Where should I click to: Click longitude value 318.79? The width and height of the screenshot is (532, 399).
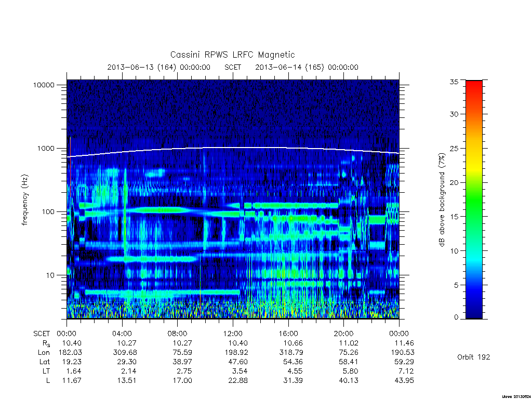coord(291,353)
